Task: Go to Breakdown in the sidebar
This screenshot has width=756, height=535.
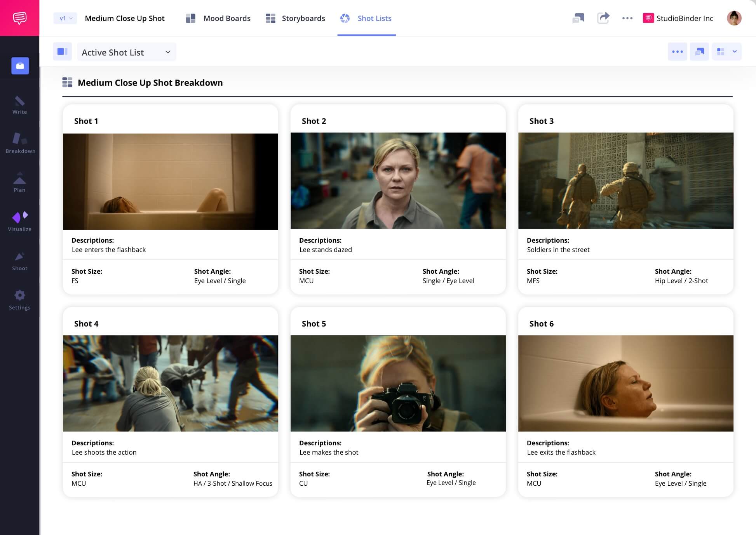Action: click(x=20, y=143)
